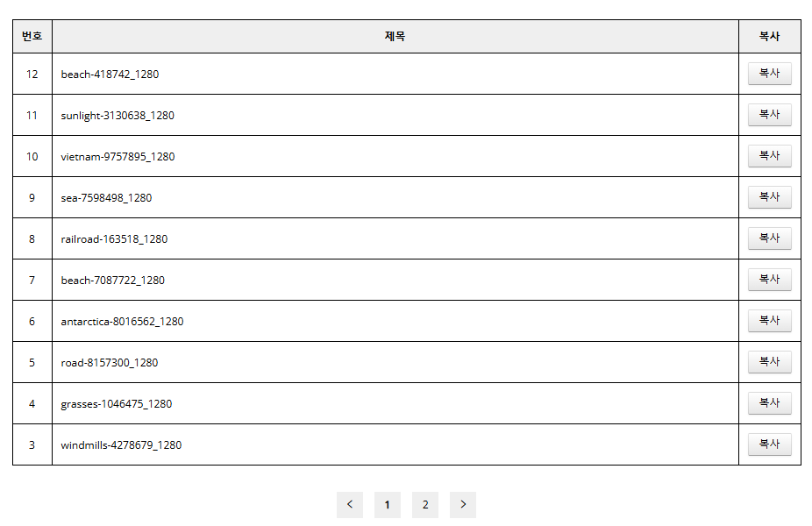Copy the sunlight-3130638_1280 row
This screenshot has width=812, height=526.
(769, 115)
